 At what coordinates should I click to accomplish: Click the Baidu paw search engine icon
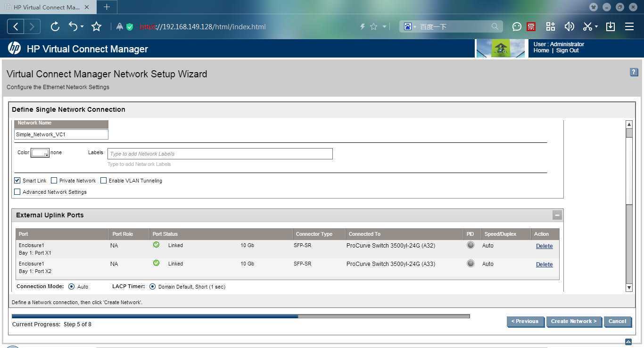pos(408,26)
